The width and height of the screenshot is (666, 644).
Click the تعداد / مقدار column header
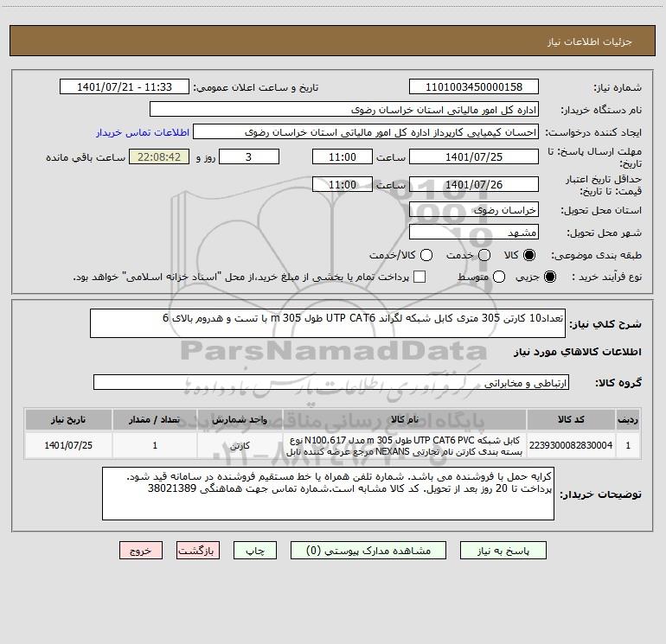(x=155, y=420)
